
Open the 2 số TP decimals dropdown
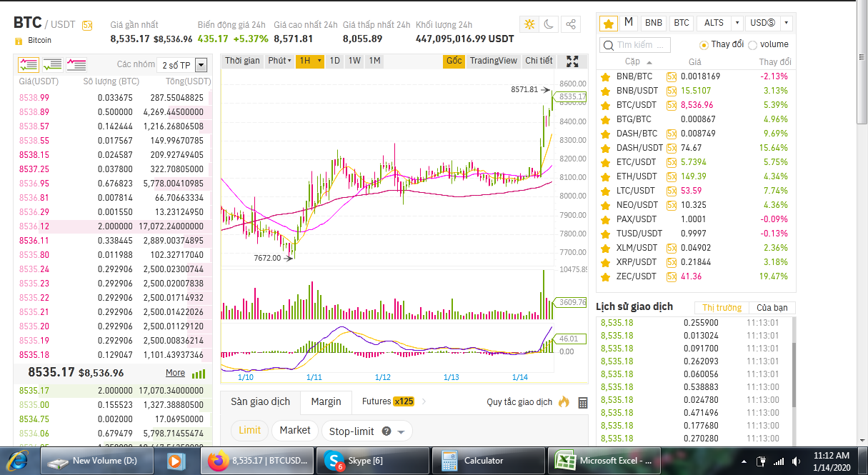pyautogui.click(x=183, y=65)
